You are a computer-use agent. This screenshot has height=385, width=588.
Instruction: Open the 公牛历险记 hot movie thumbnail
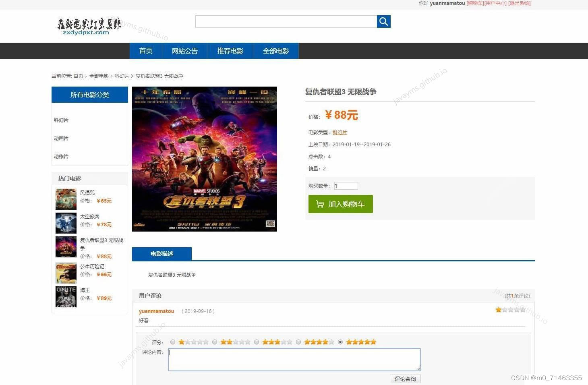coord(66,273)
